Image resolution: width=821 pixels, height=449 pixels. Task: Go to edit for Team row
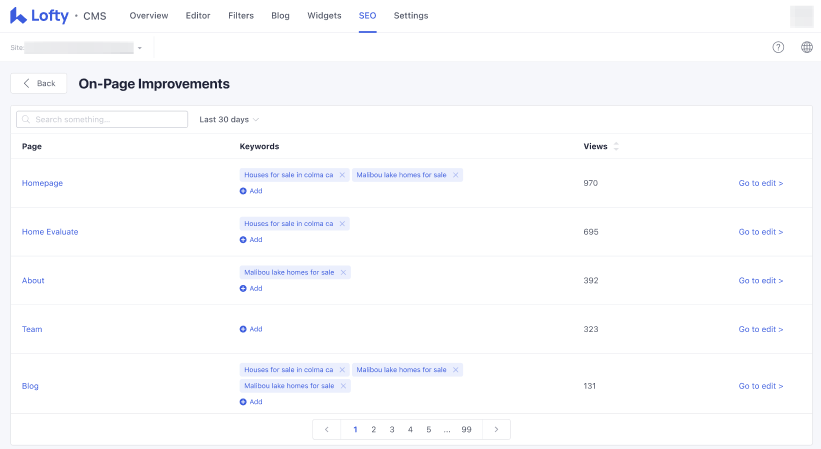(761, 329)
